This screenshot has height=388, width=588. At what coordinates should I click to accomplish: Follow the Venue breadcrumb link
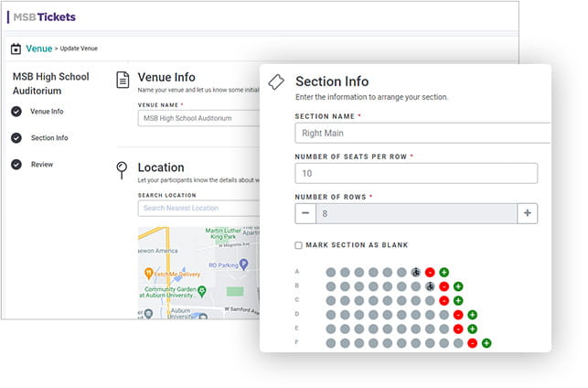tap(39, 48)
